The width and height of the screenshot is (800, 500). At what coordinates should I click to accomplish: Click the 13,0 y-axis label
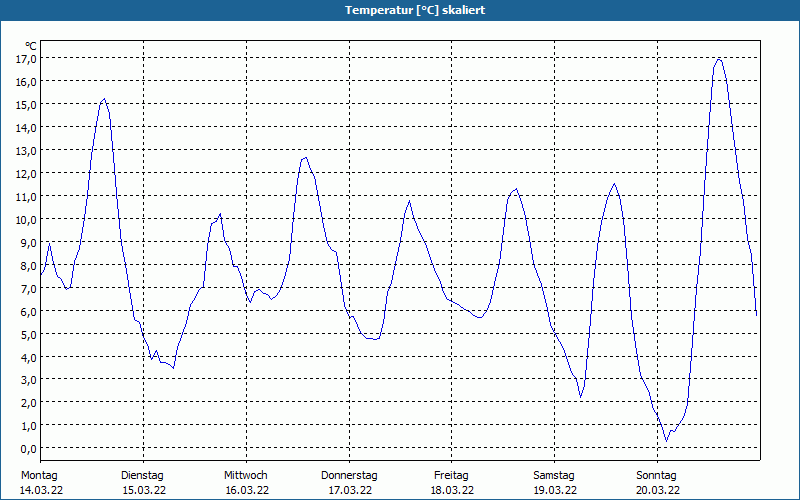click(x=26, y=151)
